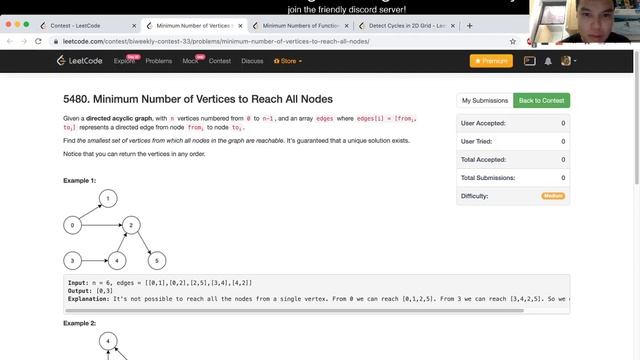Open the Contest menu item
This screenshot has height=360, width=640.
click(220, 61)
